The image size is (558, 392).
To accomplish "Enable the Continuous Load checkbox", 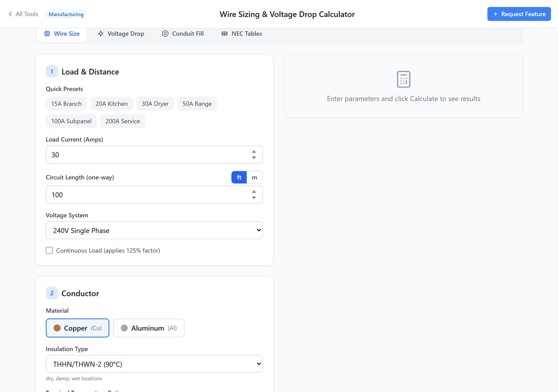I will tap(49, 250).
